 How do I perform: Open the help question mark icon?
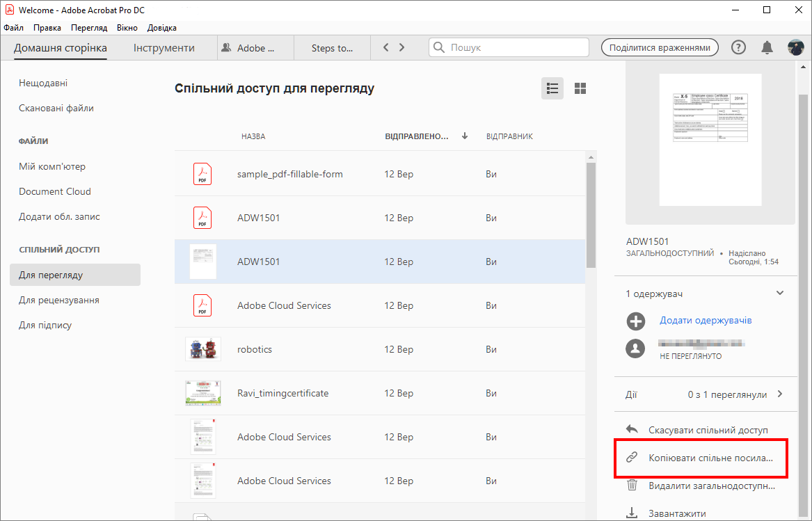point(738,47)
